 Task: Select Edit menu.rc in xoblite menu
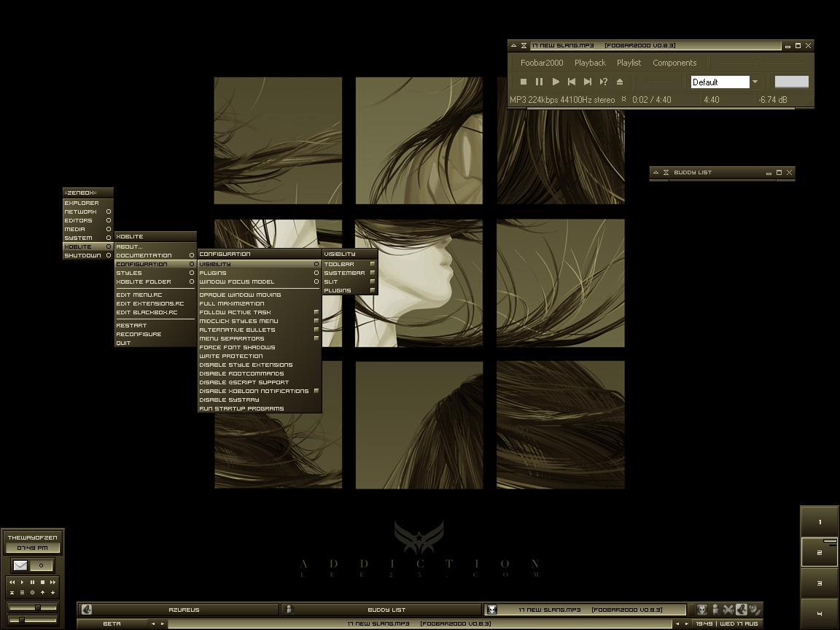tap(155, 295)
